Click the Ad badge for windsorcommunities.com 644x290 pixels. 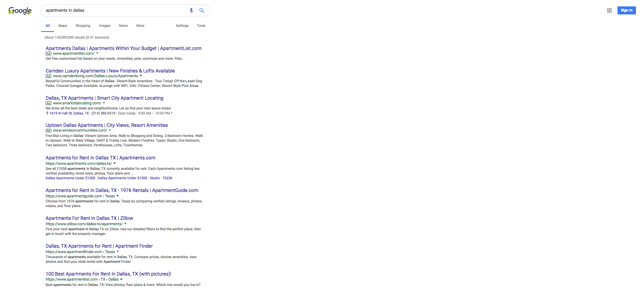point(48,131)
